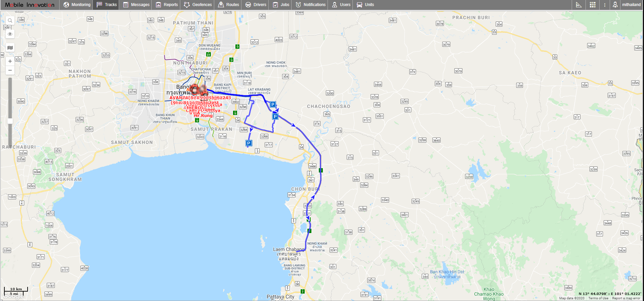This screenshot has width=644, height=301.
Task: Expand the three-dot more options menu
Action: point(605,5)
